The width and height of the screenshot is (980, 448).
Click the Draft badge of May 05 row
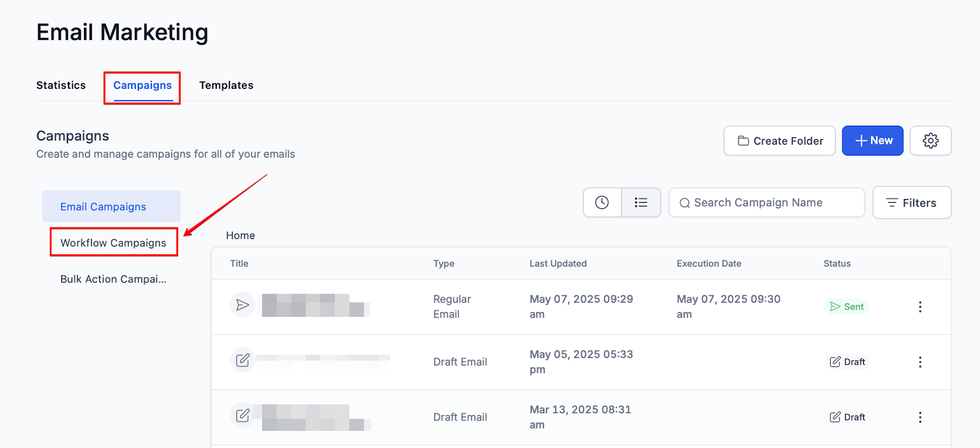pyautogui.click(x=848, y=362)
